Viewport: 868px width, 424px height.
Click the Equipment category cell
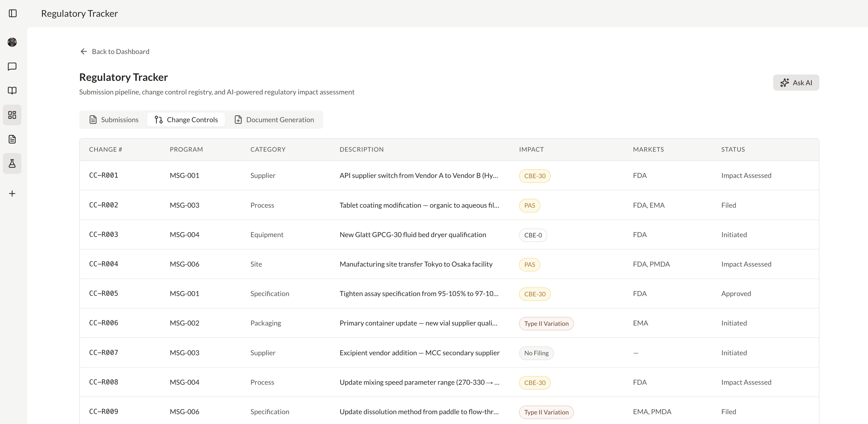pos(267,235)
